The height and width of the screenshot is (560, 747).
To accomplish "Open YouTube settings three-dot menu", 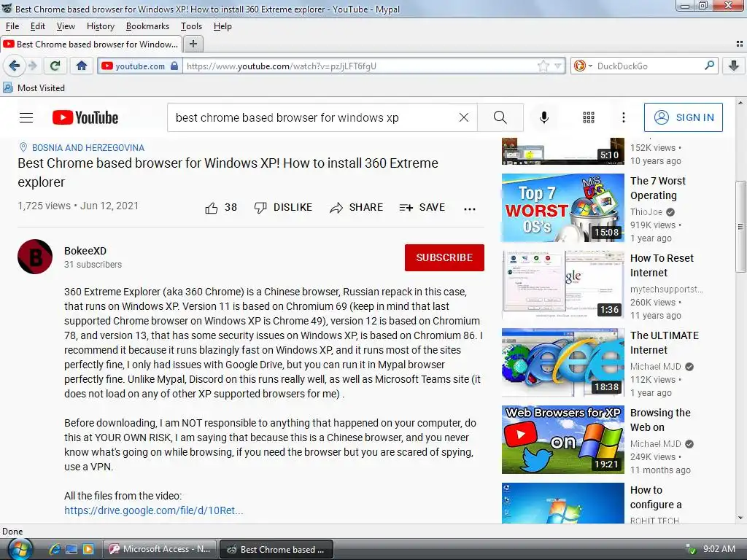I will coord(623,117).
